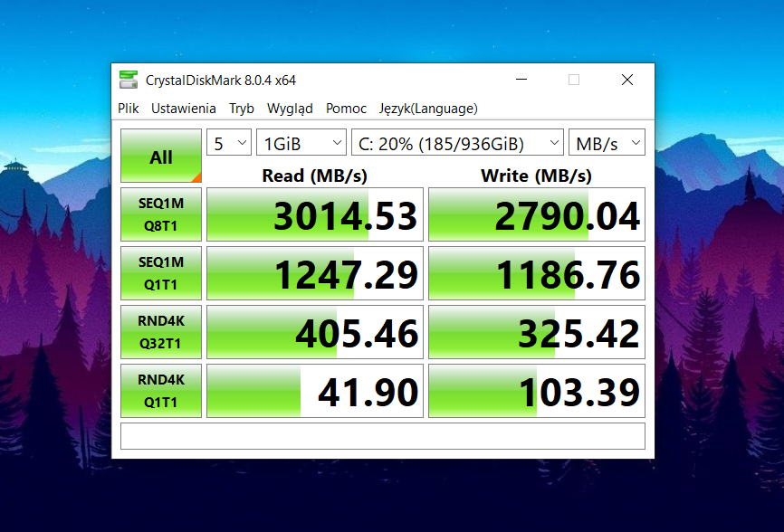The image size is (784, 532).
Task: Run the RND4K Q1T1 test
Action: pyautogui.click(x=161, y=391)
